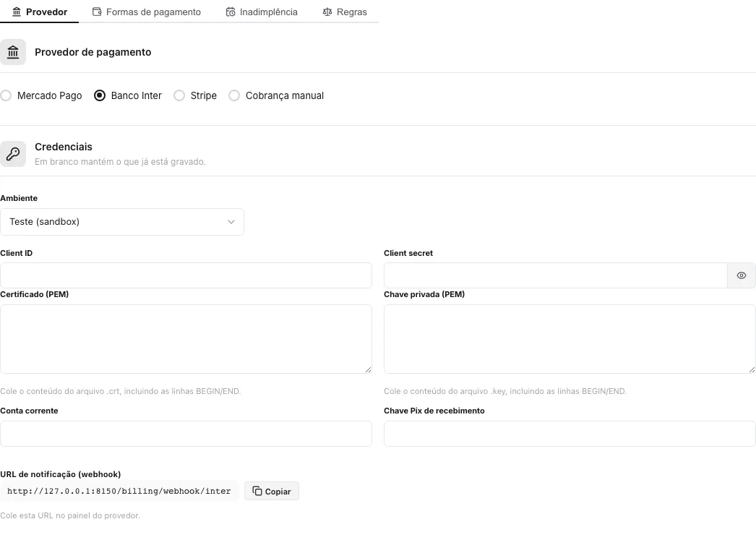This screenshot has height=553, width=756.
Task: Show the Client secret with eye icon
Action: 742,275
